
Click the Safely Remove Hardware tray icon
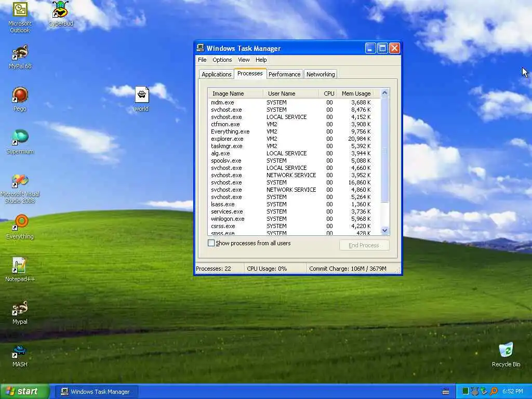(x=484, y=392)
